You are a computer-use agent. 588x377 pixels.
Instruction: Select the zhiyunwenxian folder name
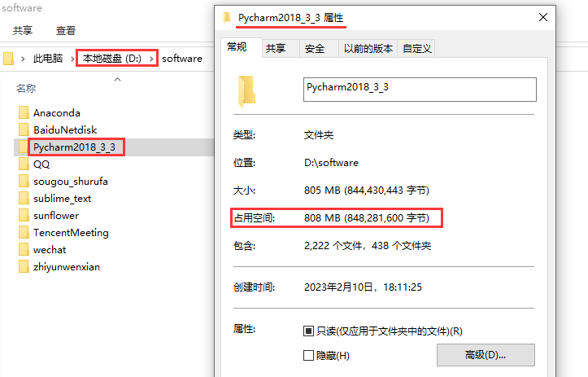67,267
